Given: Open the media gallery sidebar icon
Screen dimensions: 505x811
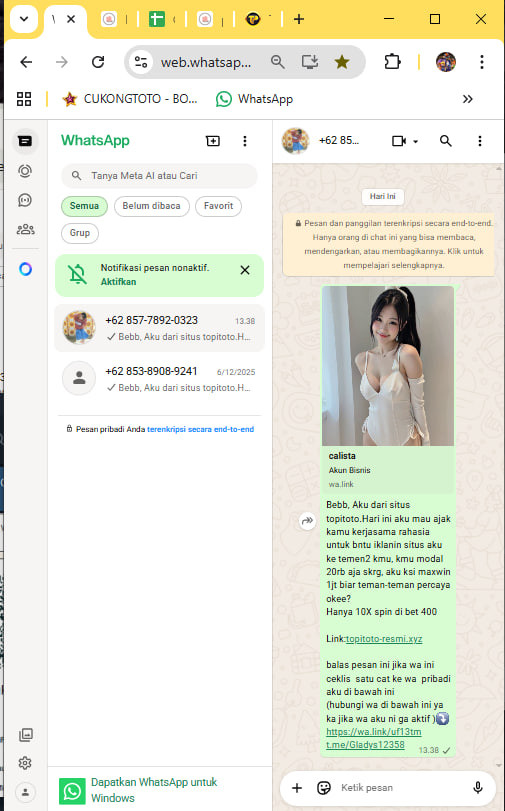Looking at the screenshot, I should pyautogui.click(x=25, y=735).
